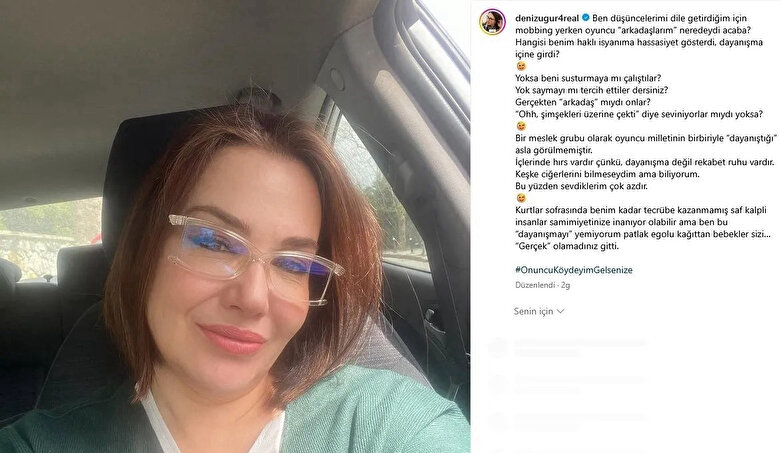
Task: Click the second loading comment avatar placeholder
Action: (x=497, y=384)
